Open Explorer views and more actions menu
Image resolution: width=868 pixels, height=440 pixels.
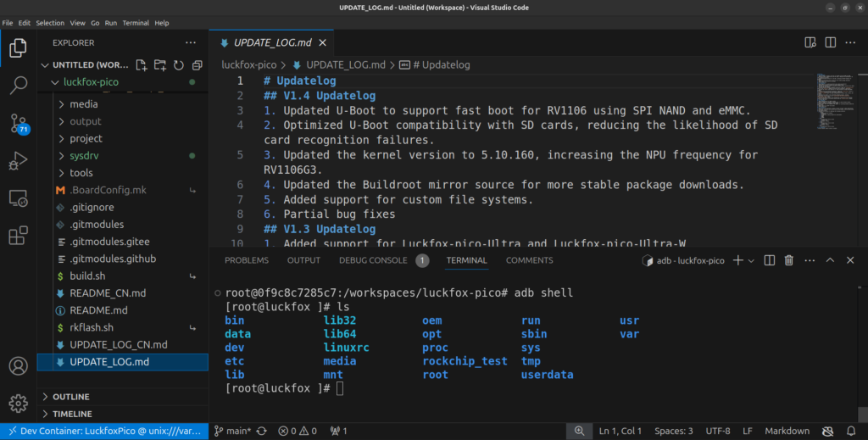point(191,42)
